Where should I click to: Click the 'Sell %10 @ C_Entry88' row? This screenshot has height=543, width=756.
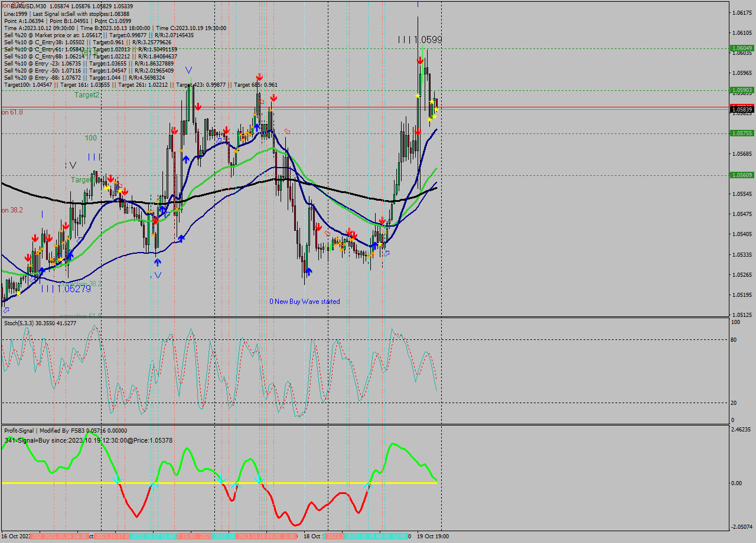90,56
